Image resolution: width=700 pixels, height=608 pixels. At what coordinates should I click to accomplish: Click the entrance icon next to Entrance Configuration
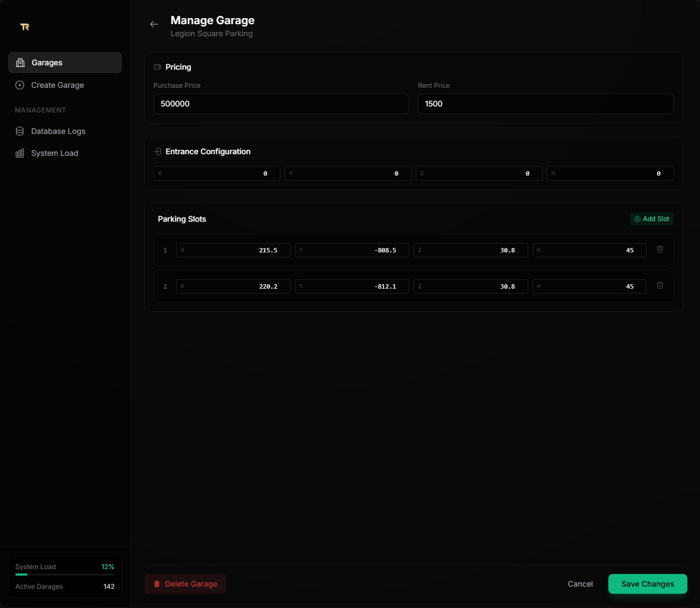coord(157,151)
